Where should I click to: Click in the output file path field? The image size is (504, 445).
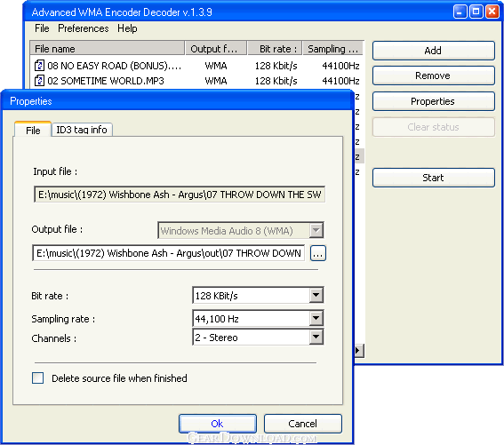pyautogui.click(x=168, y=253)
